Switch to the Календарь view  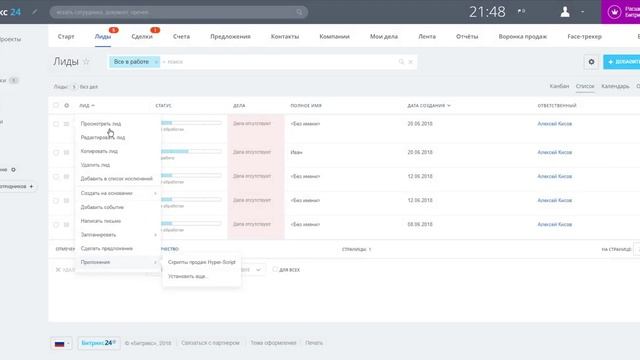point(615,86)
